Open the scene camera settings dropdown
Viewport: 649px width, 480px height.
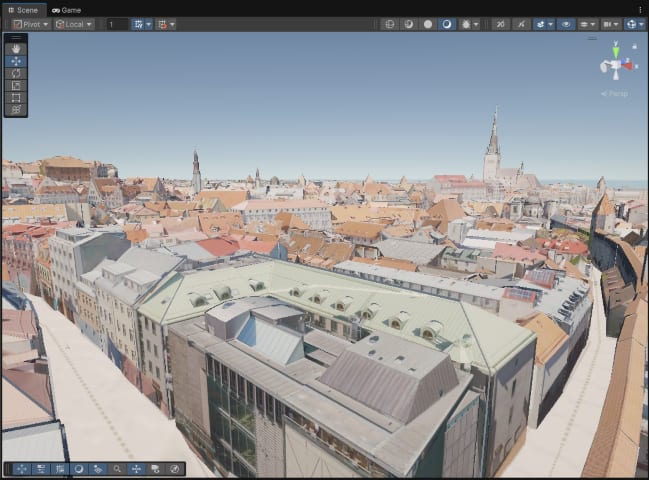(611, 24)
